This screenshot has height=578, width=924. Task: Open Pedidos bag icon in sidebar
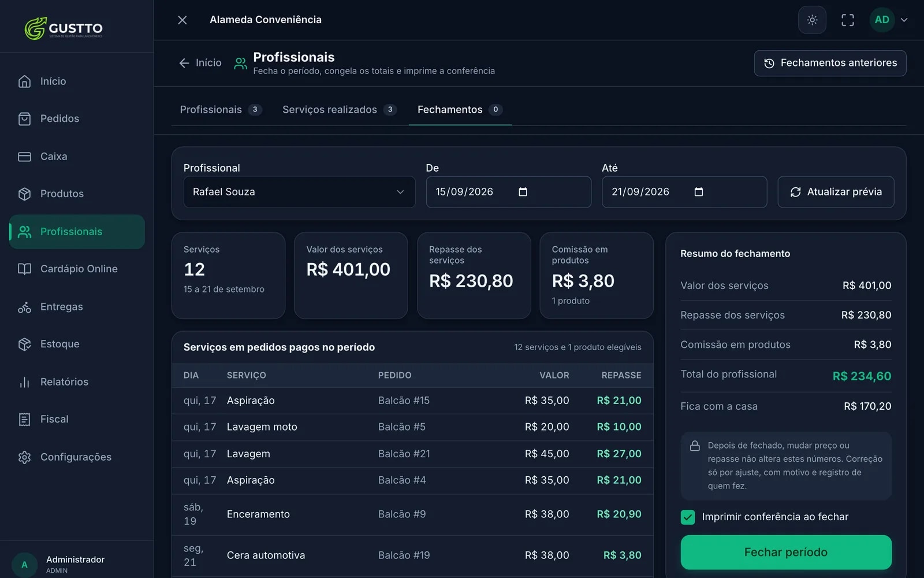coord(24,119)
